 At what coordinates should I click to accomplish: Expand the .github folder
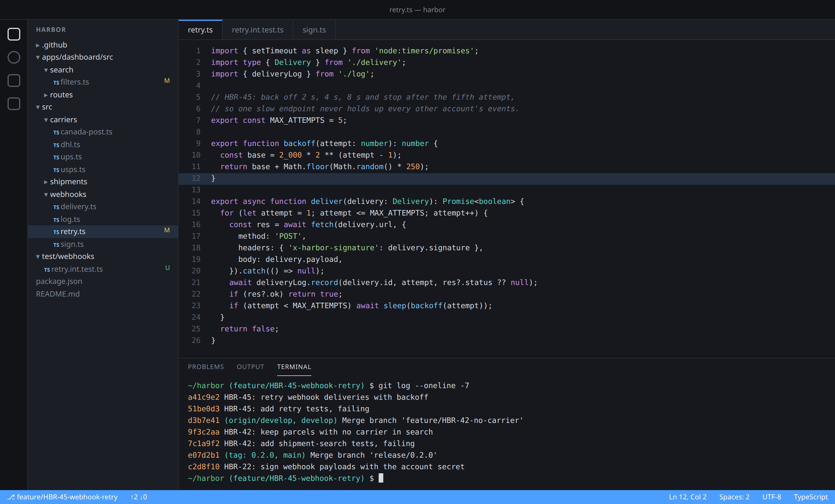[38, 45]
